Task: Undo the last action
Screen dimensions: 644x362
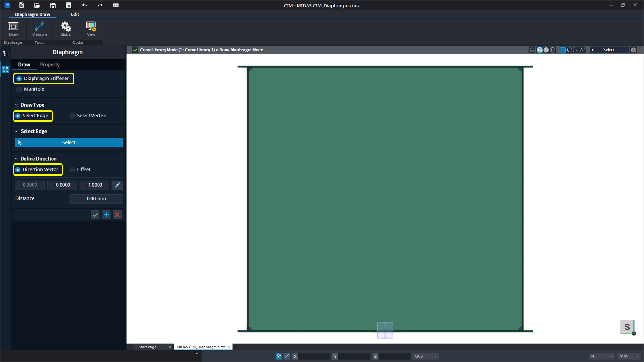Action: tap(84, 5)
